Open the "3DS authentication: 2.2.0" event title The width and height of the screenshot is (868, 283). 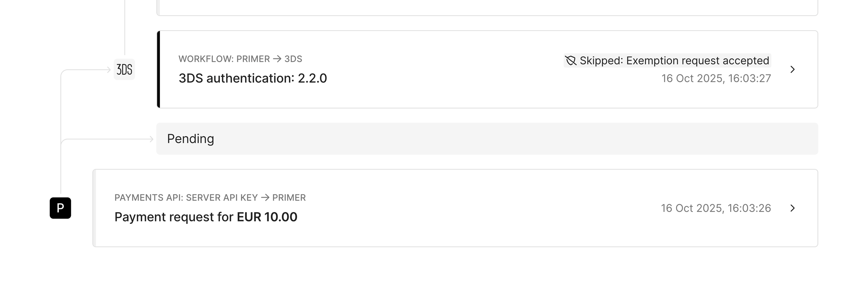click(253, 78)
